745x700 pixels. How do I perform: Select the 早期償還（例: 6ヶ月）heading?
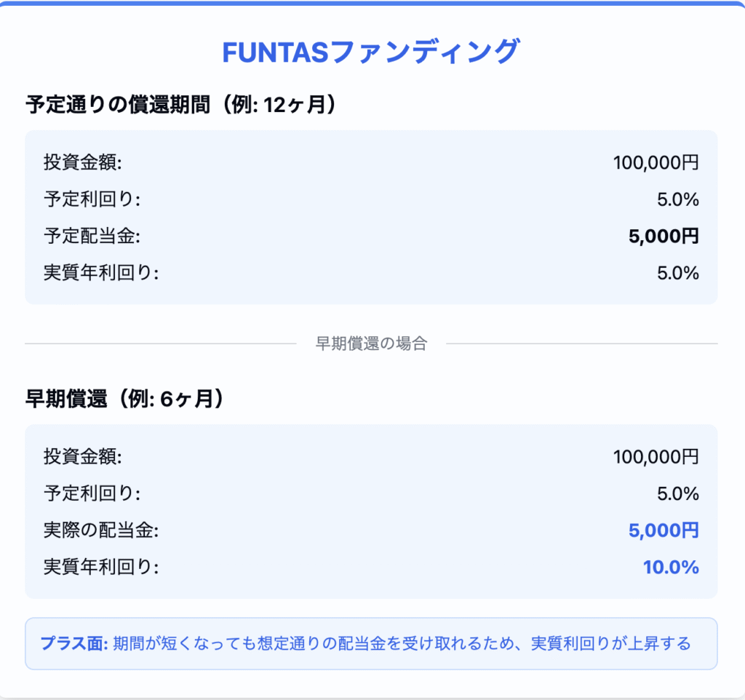coord(124,399)
